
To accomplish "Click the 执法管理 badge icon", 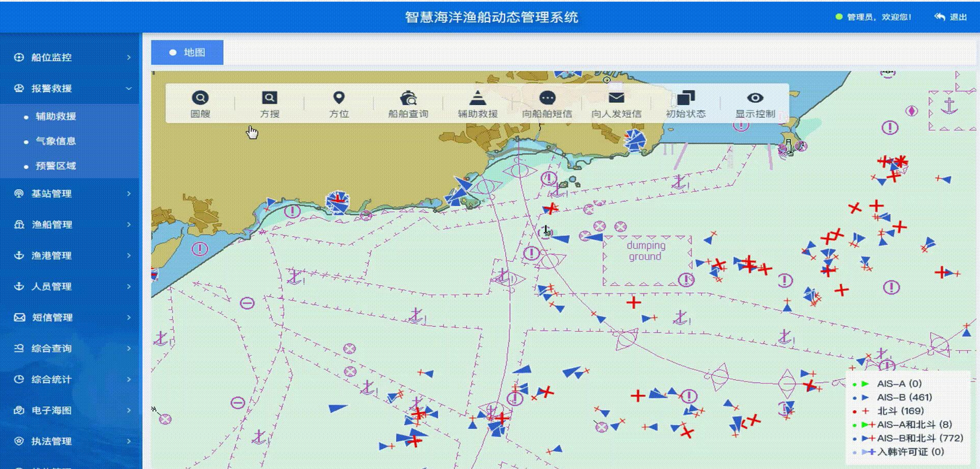I will pyautogui.click(x=19, y=441).
